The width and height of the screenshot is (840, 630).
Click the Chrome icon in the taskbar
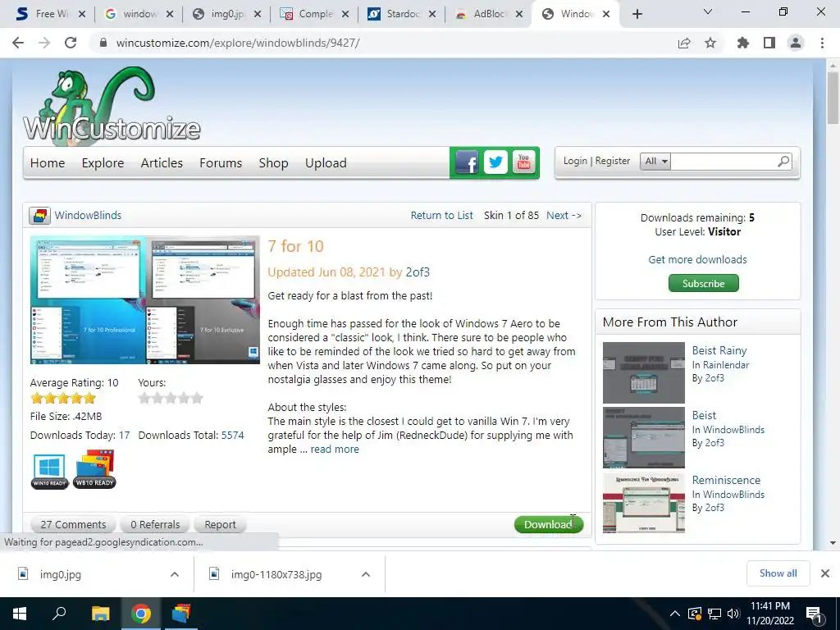(x=141, y=614)
